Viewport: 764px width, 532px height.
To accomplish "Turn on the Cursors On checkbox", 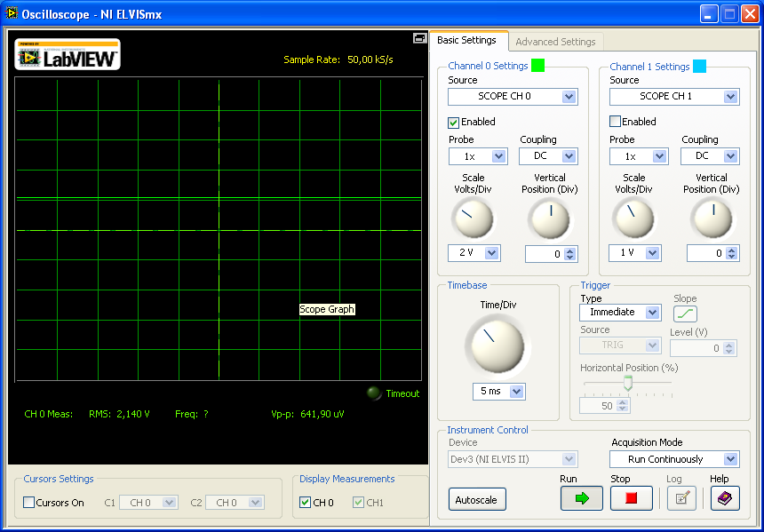I will coord(29,503).
